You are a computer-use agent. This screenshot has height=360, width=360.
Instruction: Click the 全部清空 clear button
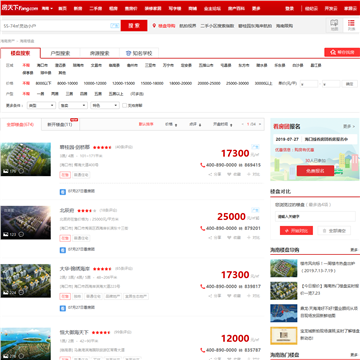click(x=334, y=230)
